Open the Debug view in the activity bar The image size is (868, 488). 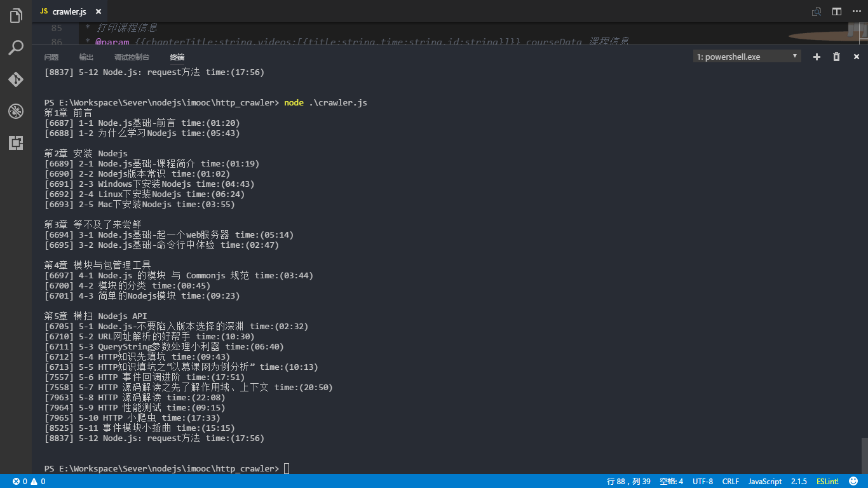pyautogui.click(x=16, y=111)
